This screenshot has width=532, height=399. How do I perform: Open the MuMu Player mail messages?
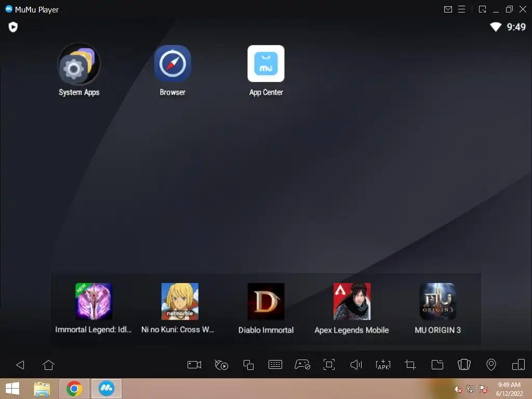448,9
